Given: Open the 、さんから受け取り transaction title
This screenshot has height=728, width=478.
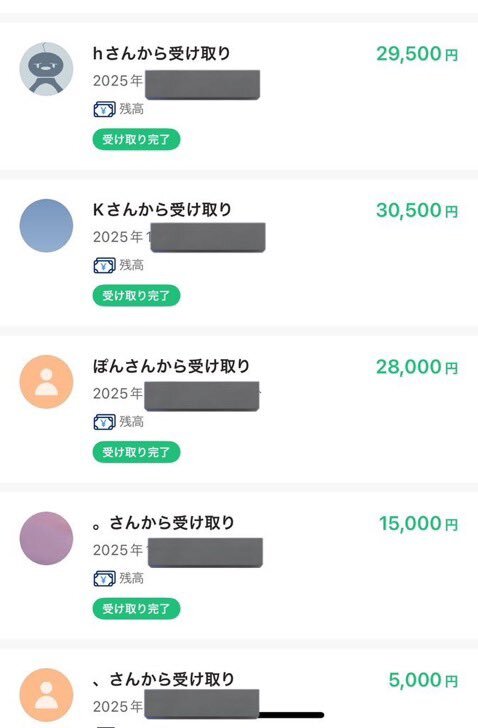Looking at the screenshot, I should click(163, 679).
